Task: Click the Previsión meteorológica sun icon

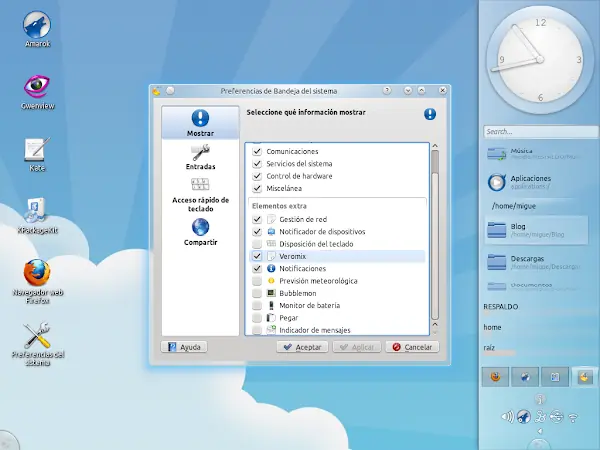Action: [271, 281]
